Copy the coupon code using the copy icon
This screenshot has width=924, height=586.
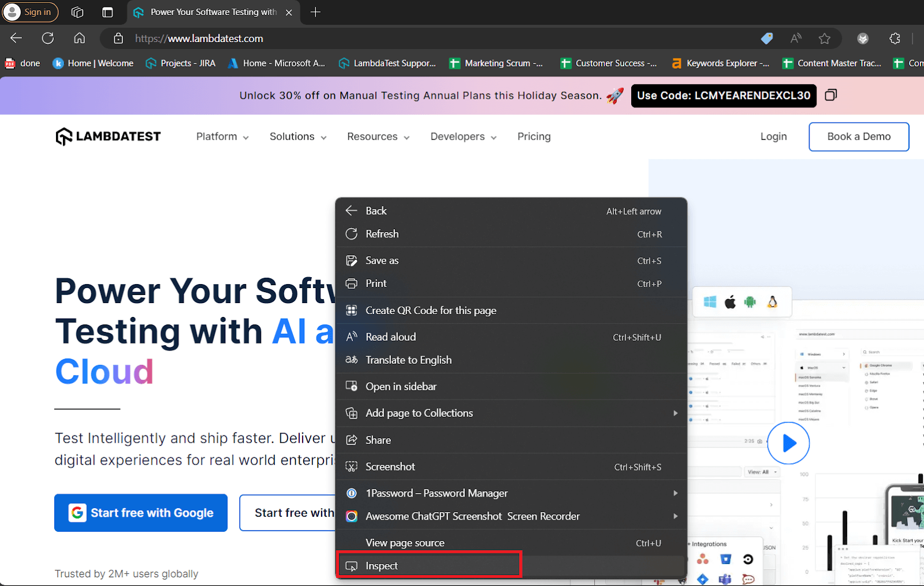click(x=830, y=95)
